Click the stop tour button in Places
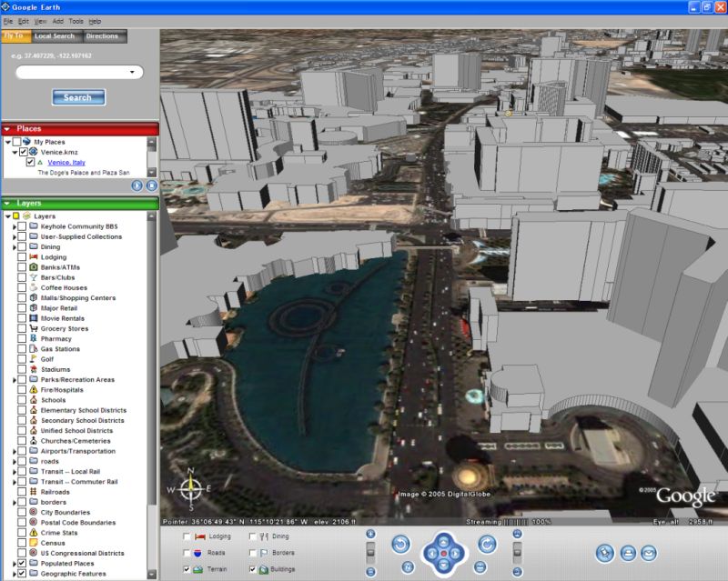This screenshot has width=728, height=581. point(151,185)
